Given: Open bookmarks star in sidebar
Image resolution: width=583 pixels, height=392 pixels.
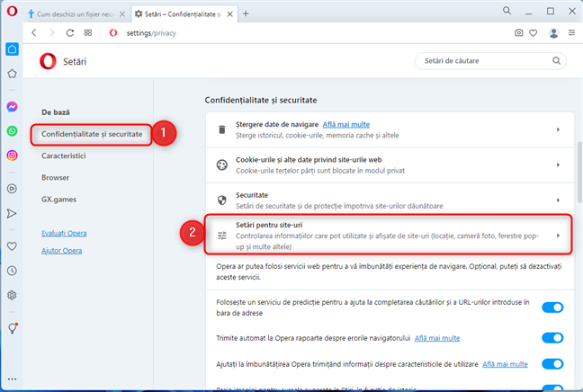Looking at the screenshot, I should click(12, 74).
